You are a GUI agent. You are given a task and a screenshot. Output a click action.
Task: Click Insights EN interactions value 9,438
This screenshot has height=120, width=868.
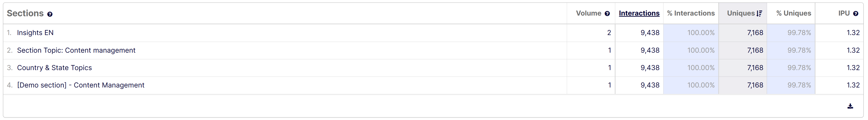pyautogui.click(x=650, y=33)
